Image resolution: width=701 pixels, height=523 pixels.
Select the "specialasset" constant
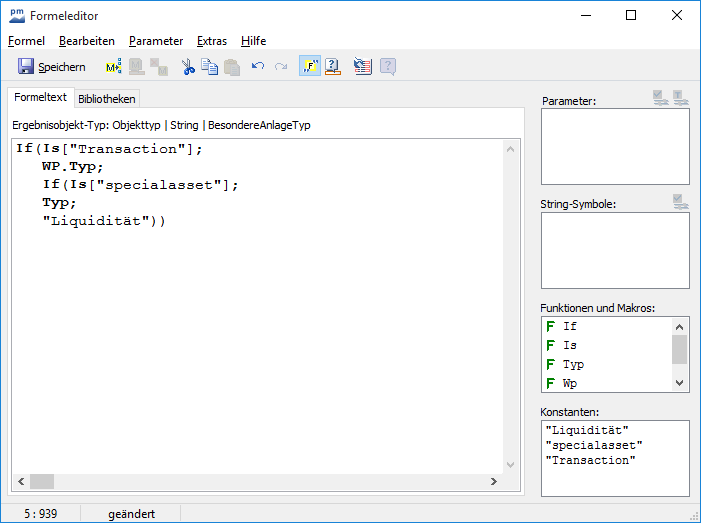pos(594,445)
